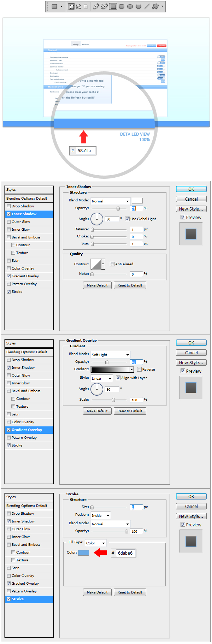Select Pattern Overlay in Gradient Overlay dialog
The image size is (212, 644).
tap(24, 438)
